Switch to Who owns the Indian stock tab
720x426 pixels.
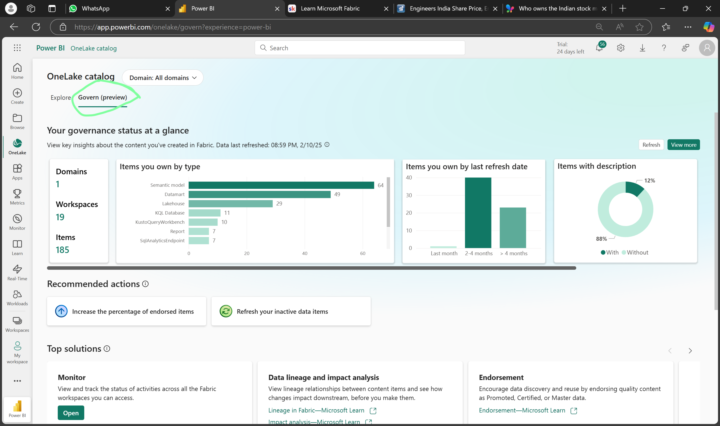pos(556,8)
